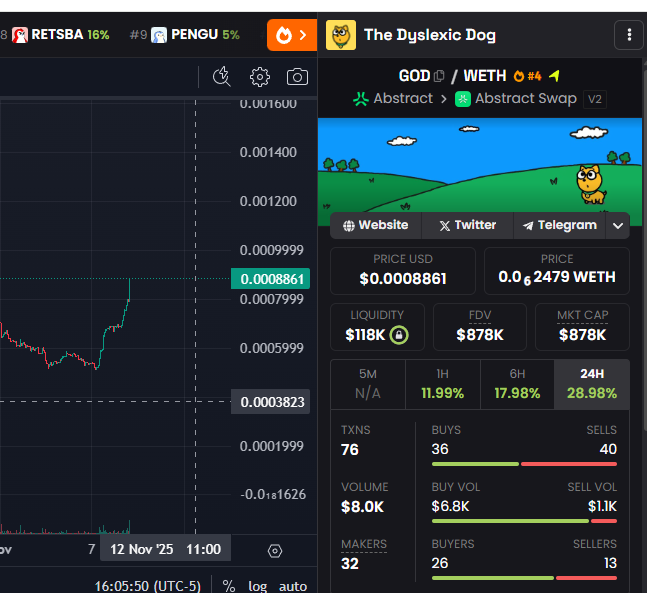The height and width of the screenshot is (593, 647).
Task: Click the RETSBA 16% trending entry
Action: 60,35
